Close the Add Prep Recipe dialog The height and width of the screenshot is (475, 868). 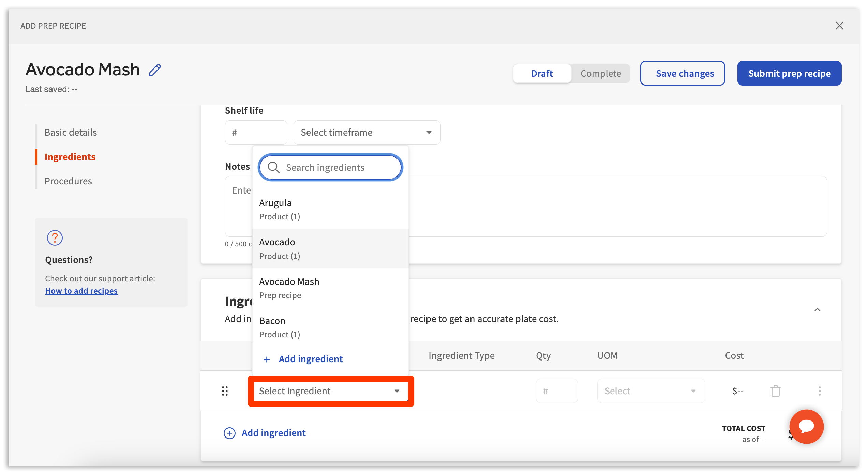tap(839, 26)
